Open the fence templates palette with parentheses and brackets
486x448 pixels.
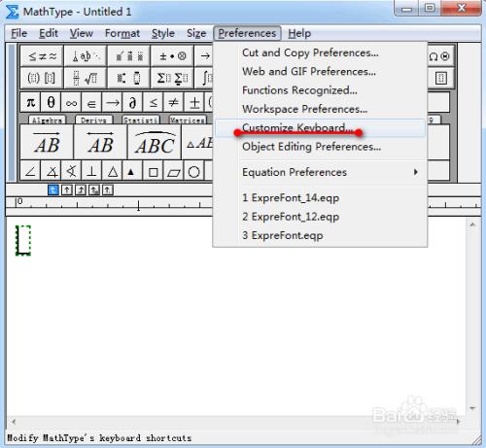pos(42,78)
